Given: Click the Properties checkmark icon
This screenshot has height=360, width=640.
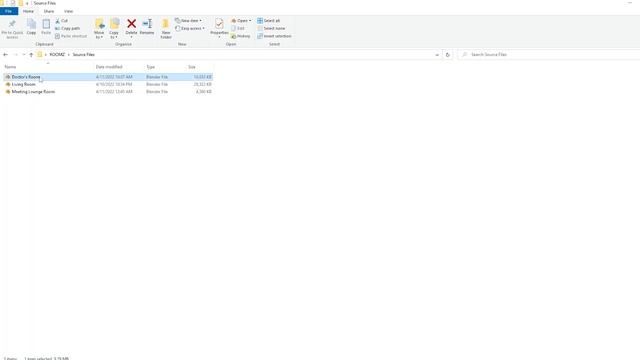Looking at the screenshot, I should click(x=219, y=24).
